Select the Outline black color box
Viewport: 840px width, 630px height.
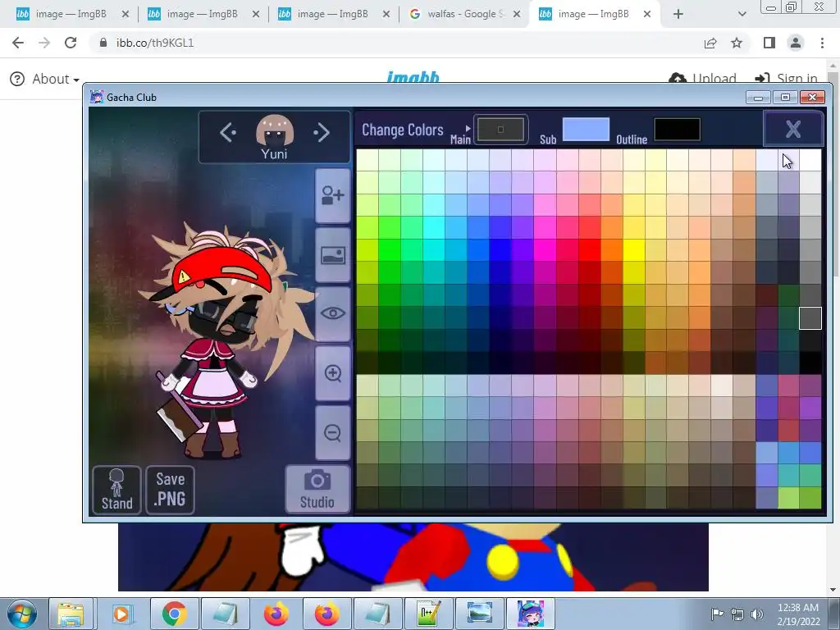click(677, 129)
